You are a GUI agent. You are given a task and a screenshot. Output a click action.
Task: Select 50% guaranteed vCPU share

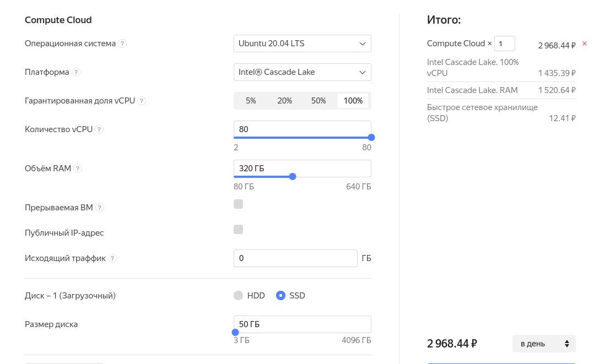(x=318, y=101)
